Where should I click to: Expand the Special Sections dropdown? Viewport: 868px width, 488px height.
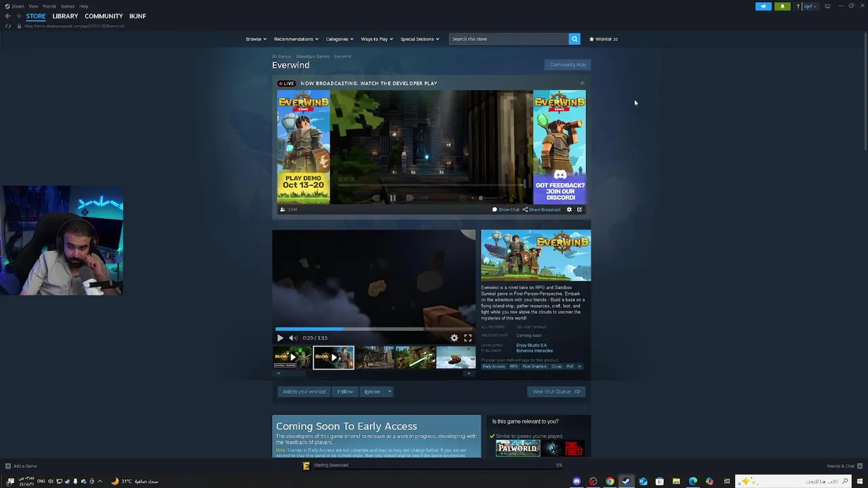(x=420, y=39)
